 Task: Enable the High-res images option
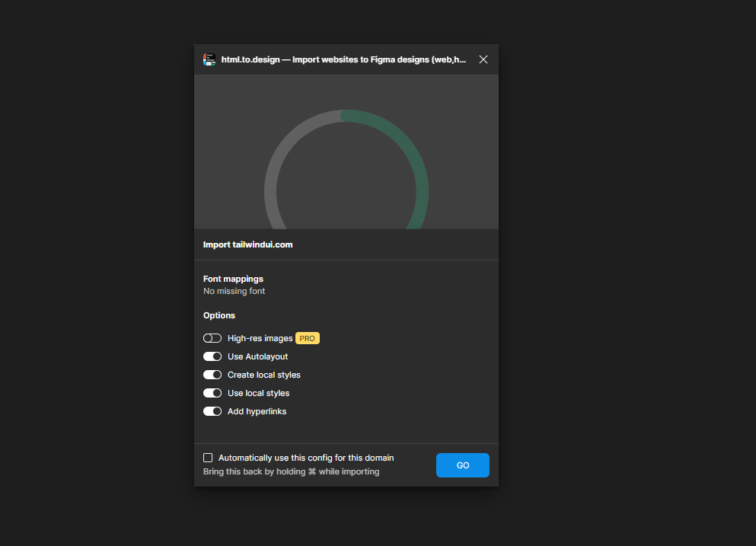coord(212,338)
